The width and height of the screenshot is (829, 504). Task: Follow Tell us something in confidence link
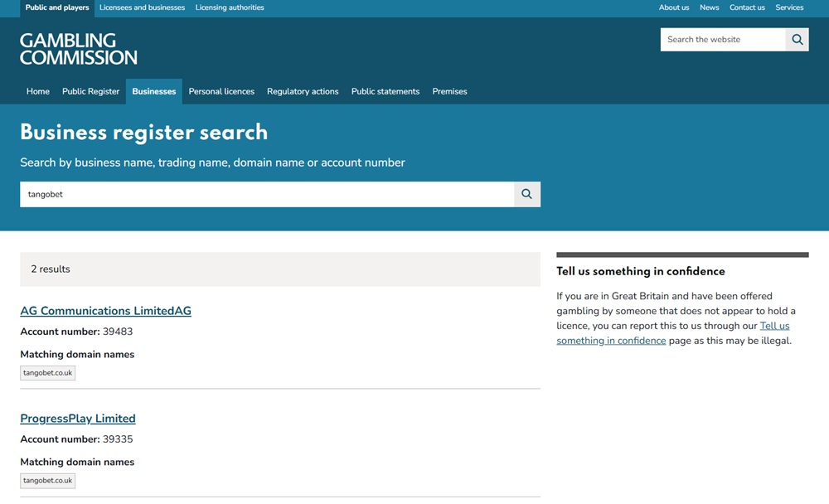(673, 333)
